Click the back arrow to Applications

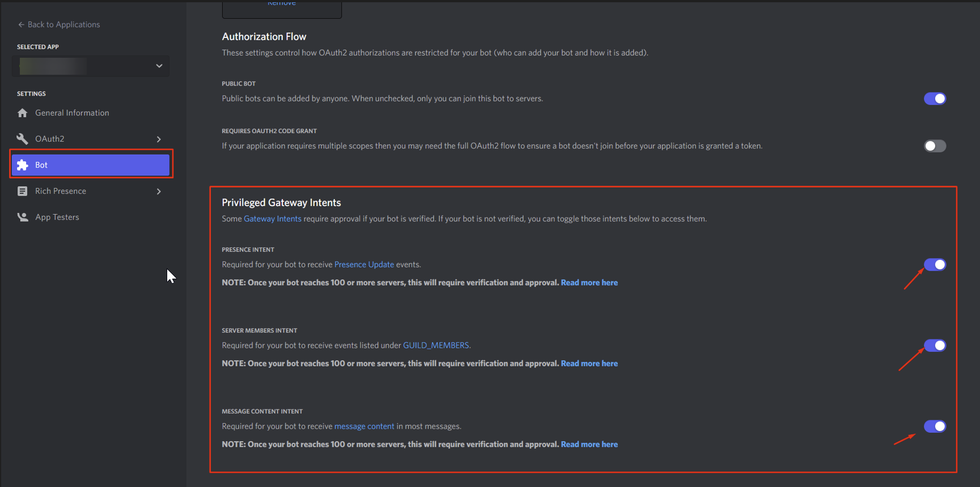click(x=22, y=24)
